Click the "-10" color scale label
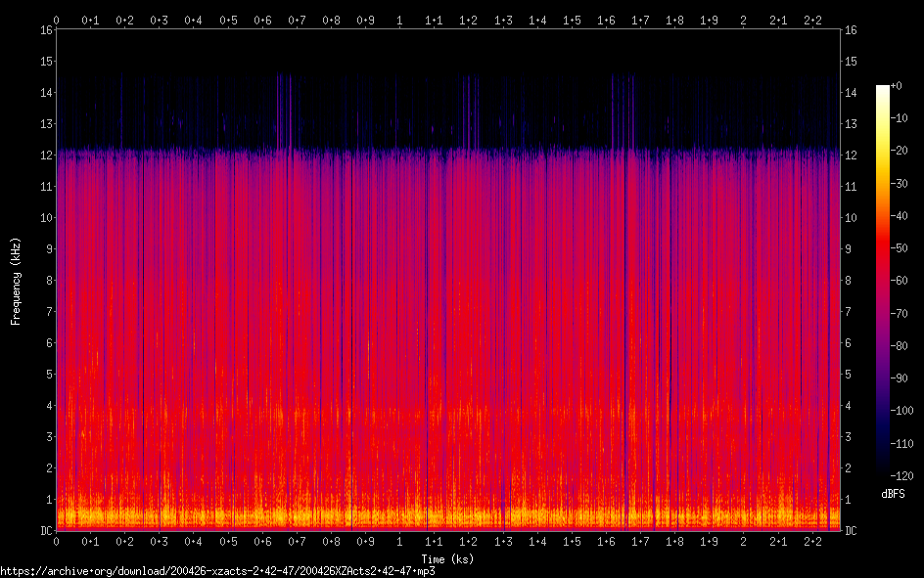Viewport: 924px width, 578px height. 899,118
